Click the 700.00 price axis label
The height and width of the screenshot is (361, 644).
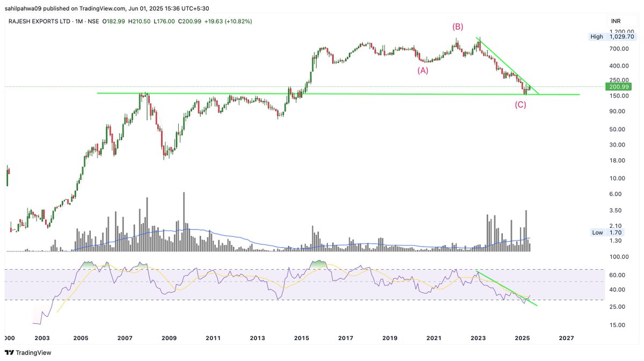click(x=618, y=49)
